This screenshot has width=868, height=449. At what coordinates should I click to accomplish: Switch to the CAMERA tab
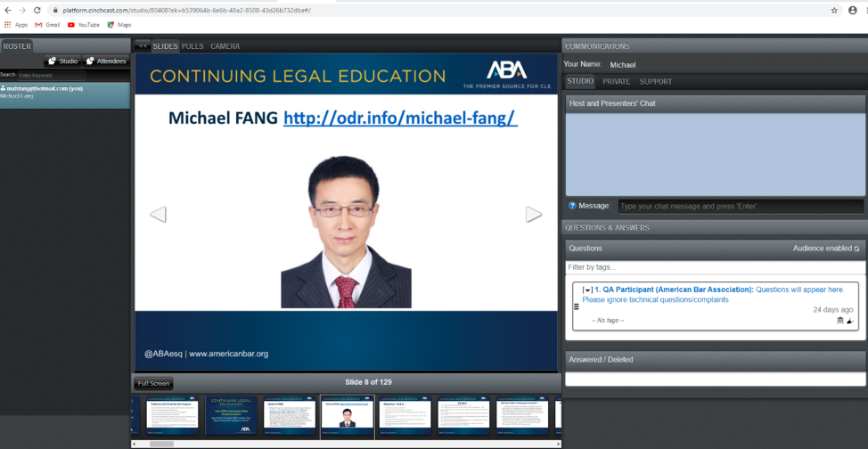point(225,46)
